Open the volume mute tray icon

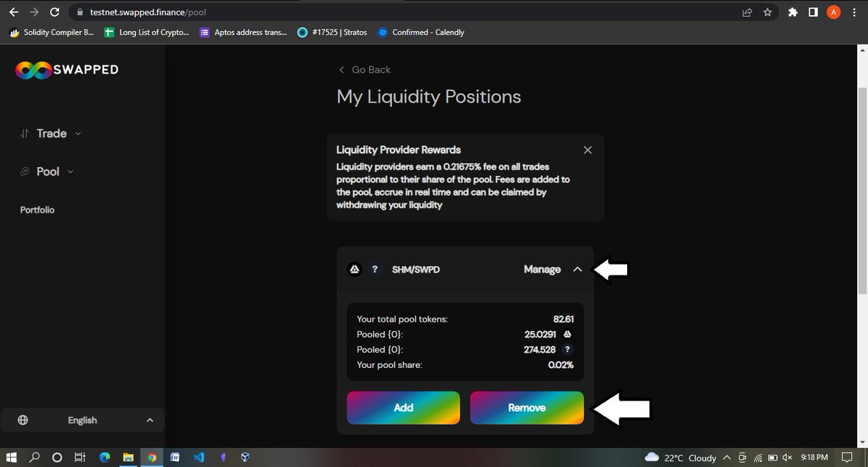pyautogui.click(x=787, y=458)
